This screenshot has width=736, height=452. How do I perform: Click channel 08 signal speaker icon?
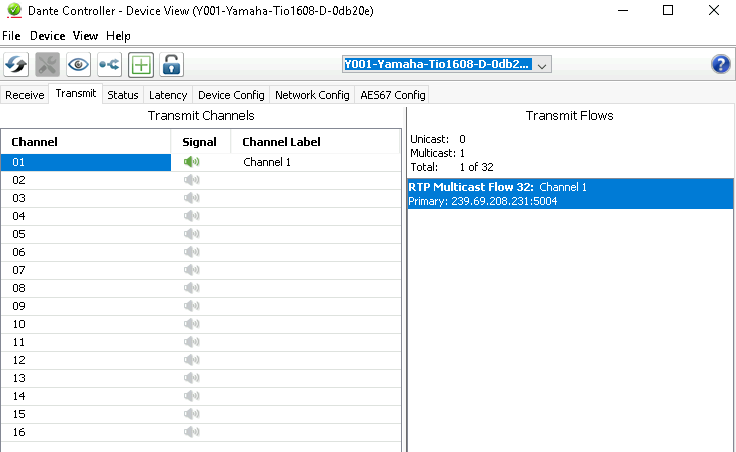tap(192, 288)
